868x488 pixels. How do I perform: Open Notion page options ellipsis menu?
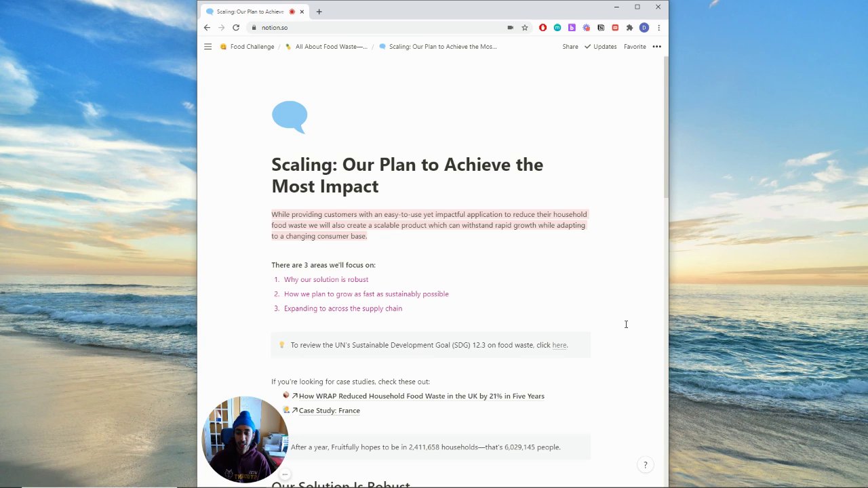click(656, 47)
